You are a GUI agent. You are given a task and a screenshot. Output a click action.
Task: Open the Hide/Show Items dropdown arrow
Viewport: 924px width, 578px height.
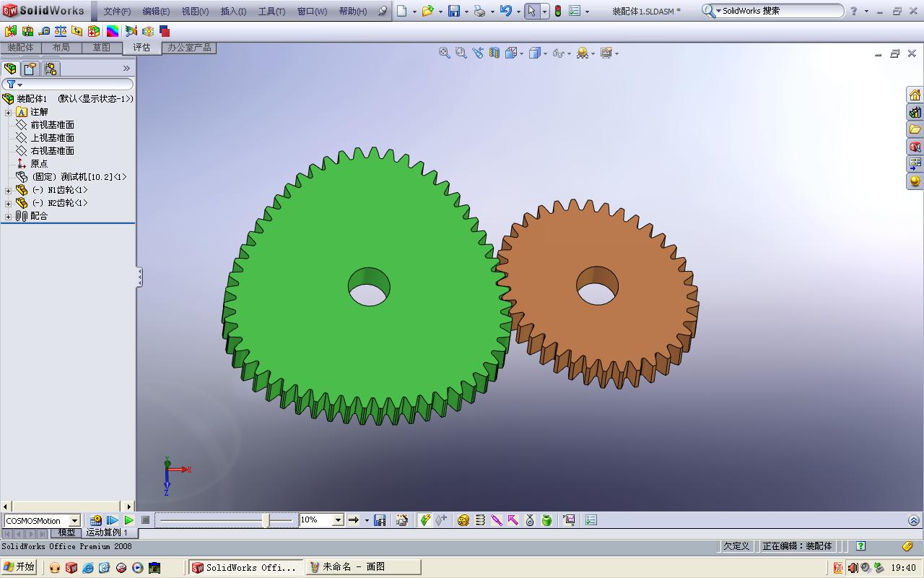pyautogui.click(x=569, y=53)
